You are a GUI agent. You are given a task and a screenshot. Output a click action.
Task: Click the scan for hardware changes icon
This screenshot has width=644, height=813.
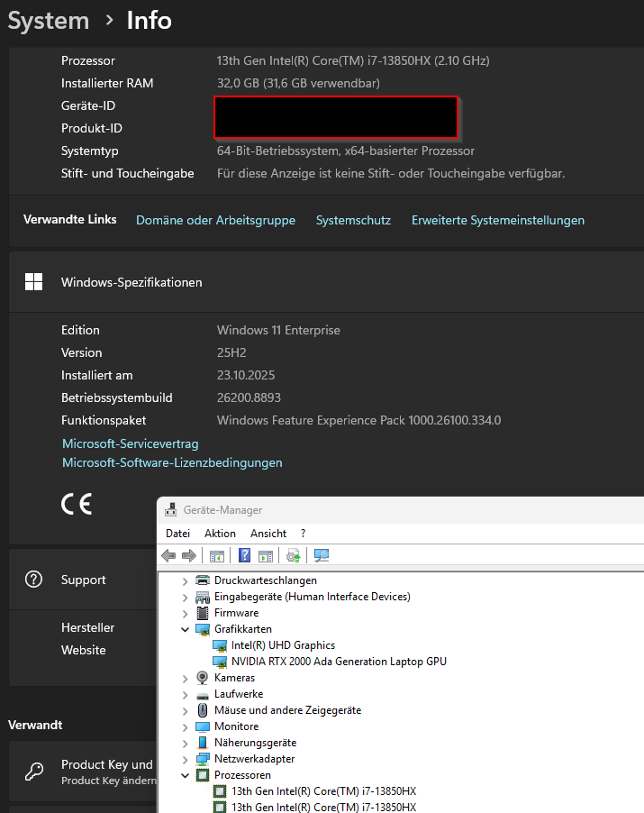(x=322, y=556)
